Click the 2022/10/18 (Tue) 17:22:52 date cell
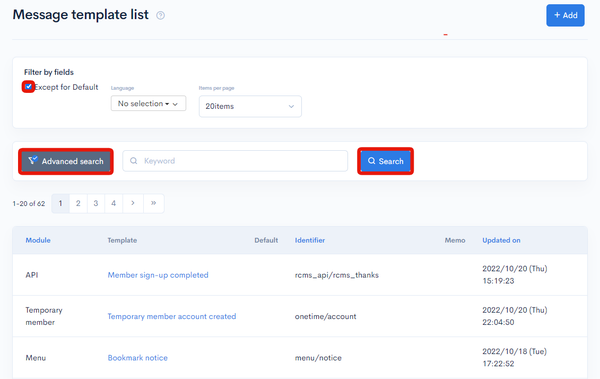The height and width of the screenshot is (379, 600). [x=515, y=358]
